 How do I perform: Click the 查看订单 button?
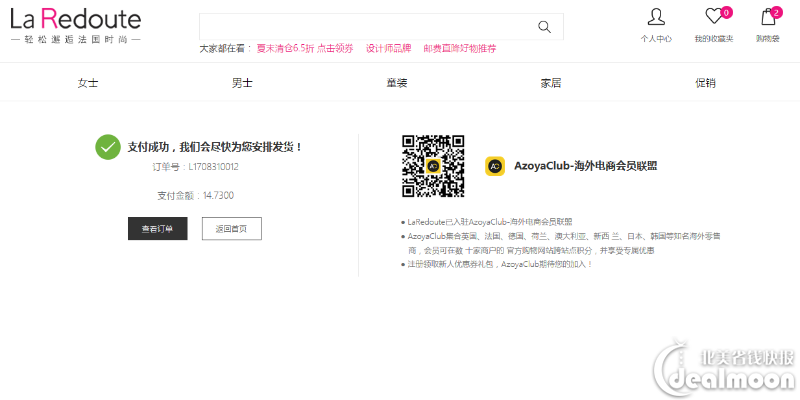(x=158, y=229)
